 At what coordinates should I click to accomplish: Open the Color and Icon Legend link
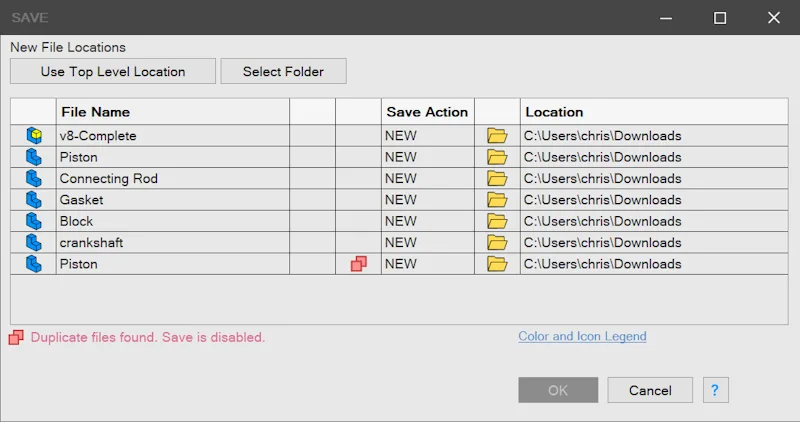(x=582, y=336)
